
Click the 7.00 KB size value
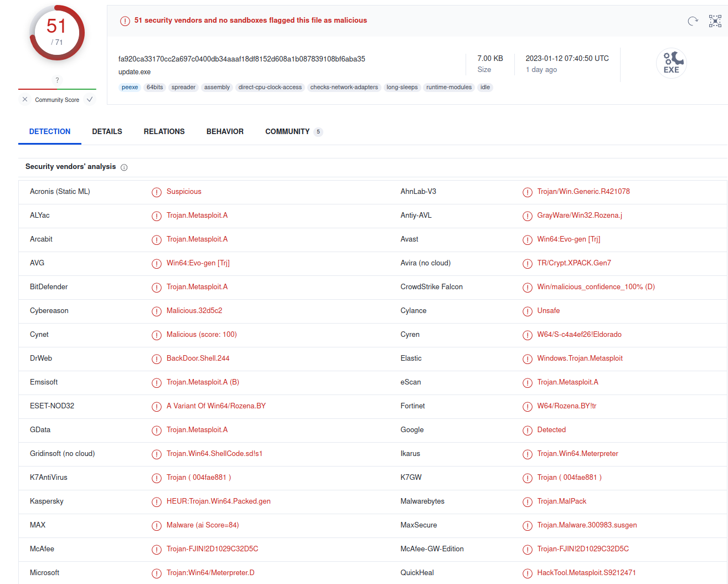[x=491, y=58]
